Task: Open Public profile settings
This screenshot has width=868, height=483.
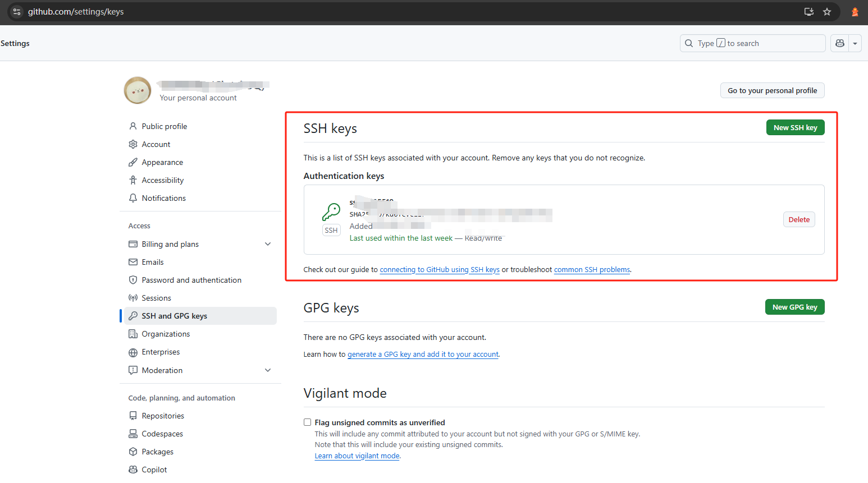Action: 165,126
